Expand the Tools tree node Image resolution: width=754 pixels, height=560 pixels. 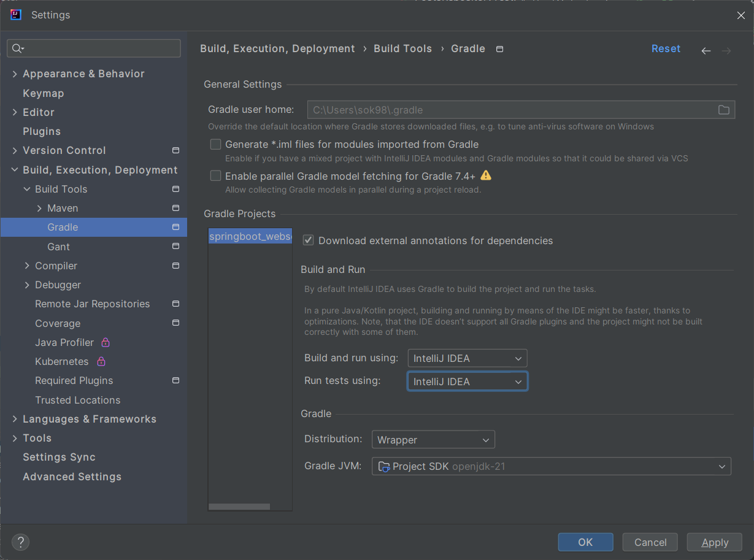click(15, 438)
